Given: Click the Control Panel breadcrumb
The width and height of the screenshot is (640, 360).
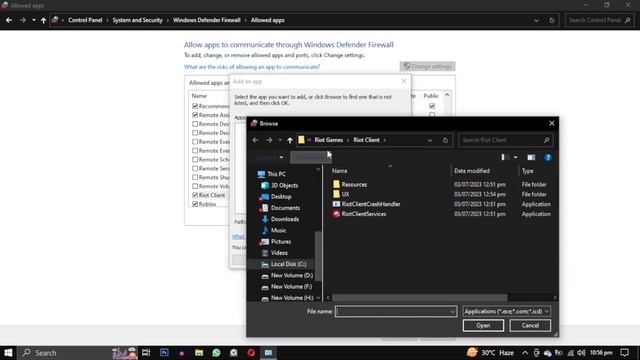Looking at the screenshot, I should (x=85, y=20).
